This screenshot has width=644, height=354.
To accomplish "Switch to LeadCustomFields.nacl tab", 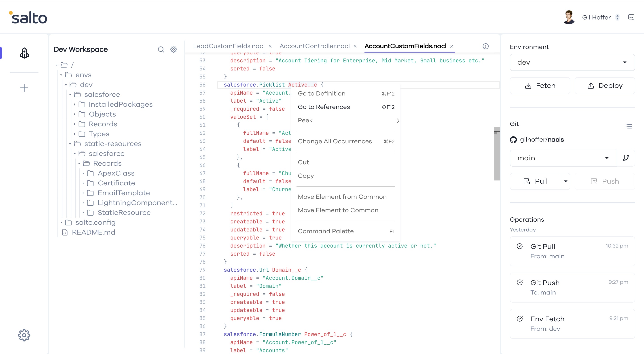I will (x=229, y=46).
